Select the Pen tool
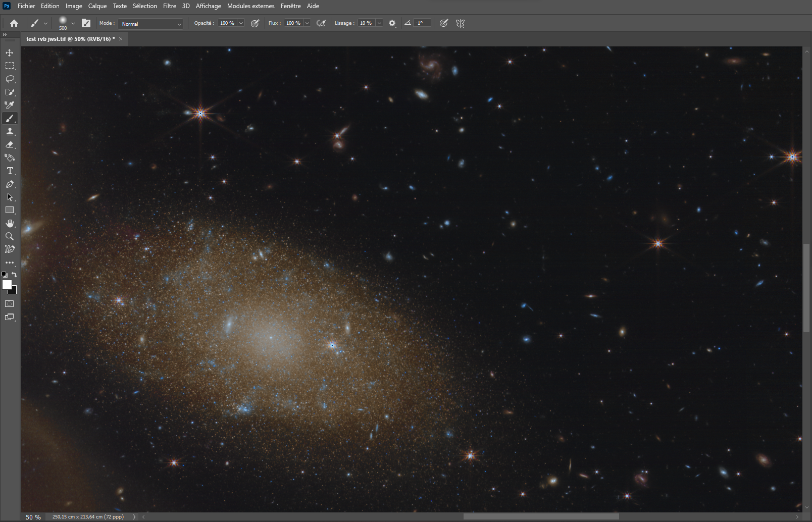 click(x=10, y=184)
